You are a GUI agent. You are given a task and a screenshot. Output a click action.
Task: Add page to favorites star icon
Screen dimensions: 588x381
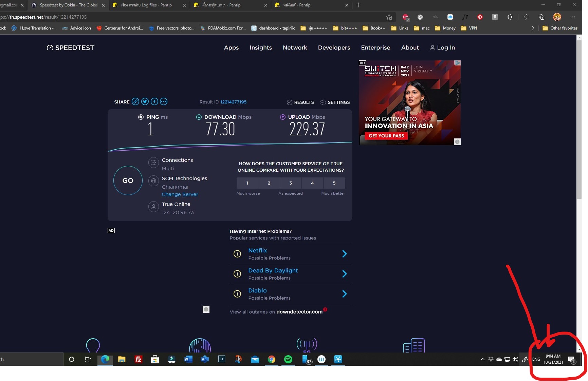point(389,17)
